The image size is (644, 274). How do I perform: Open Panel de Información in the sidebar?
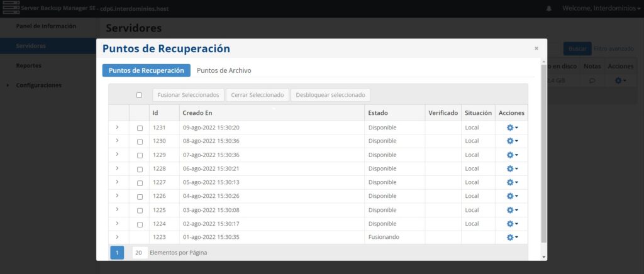46,26
